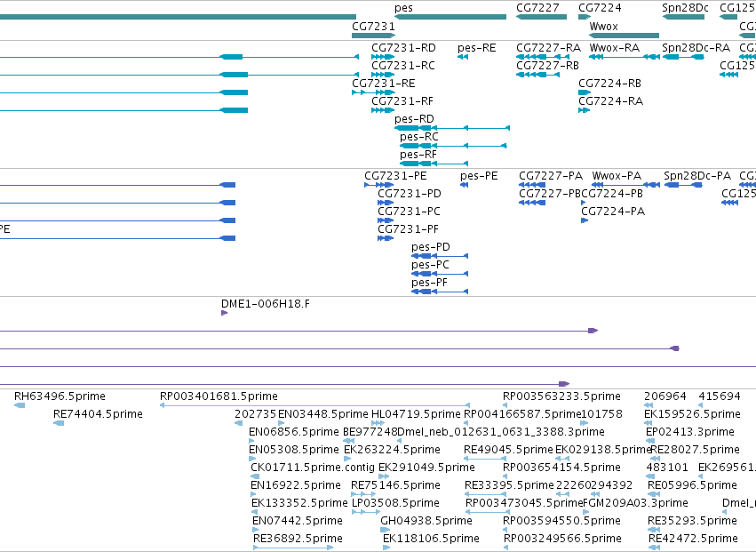The width and height of the screenshot is (756, 552).
Task: Open feature label BE977248
Action: 370,432
